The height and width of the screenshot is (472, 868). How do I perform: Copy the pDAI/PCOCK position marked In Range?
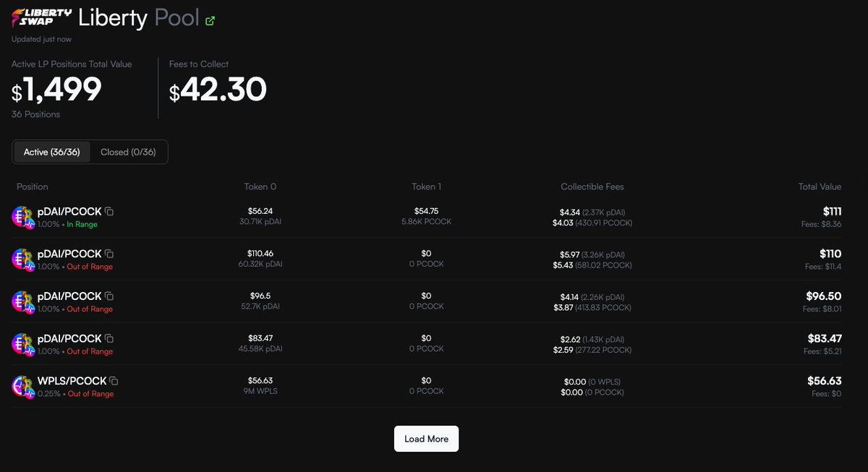point(109,212)
